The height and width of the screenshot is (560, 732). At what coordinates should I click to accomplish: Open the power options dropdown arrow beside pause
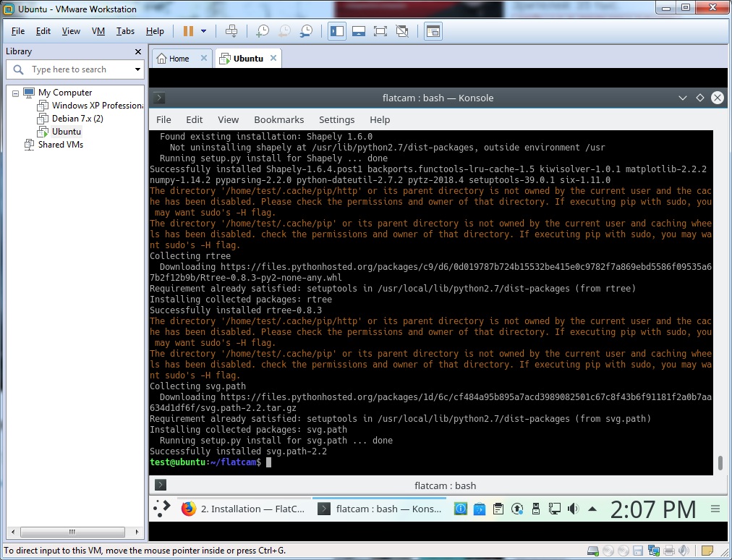203,31
